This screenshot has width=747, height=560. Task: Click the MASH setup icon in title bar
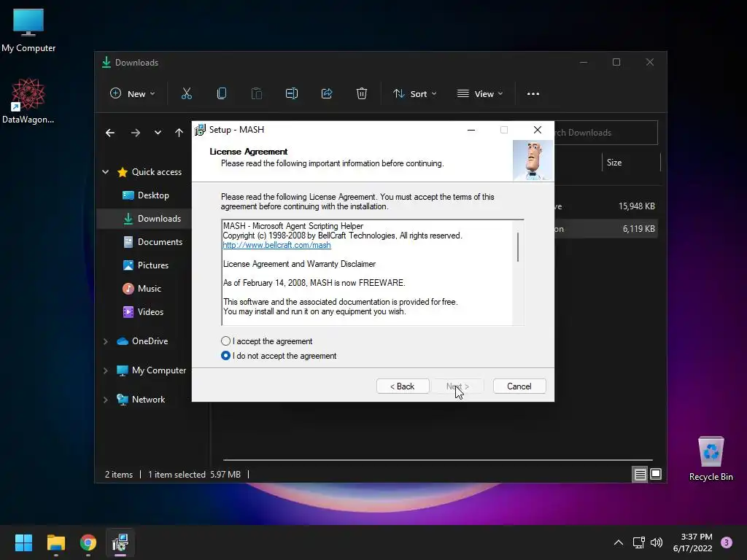201,130
